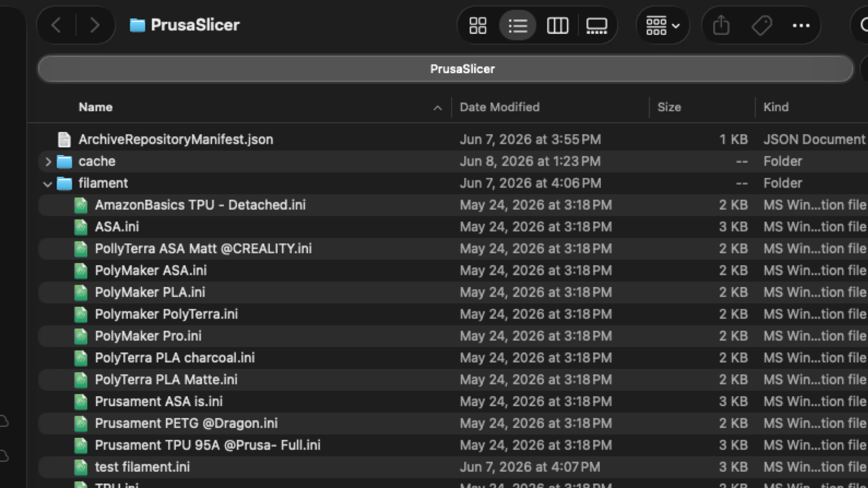Open the More actions ellipsis menu
This screenshot has width=868, height=488.
click(x=801, y=25)
